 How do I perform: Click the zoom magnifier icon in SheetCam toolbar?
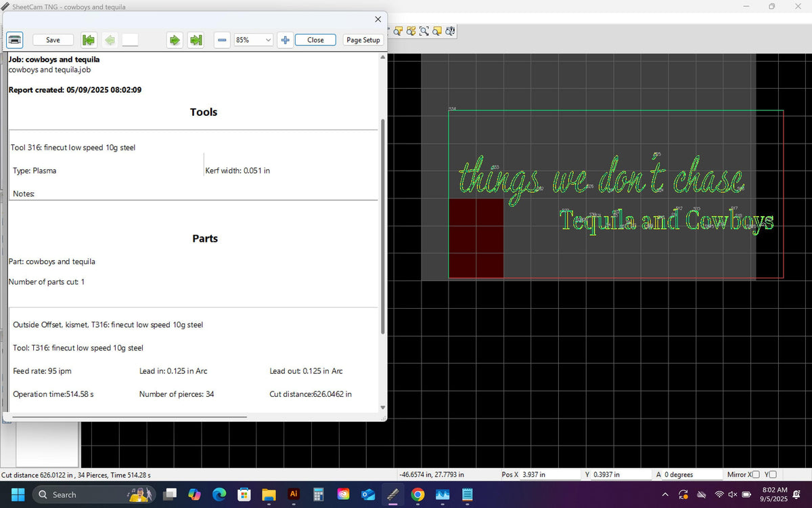pyautogui.click(x=424, y=31)
